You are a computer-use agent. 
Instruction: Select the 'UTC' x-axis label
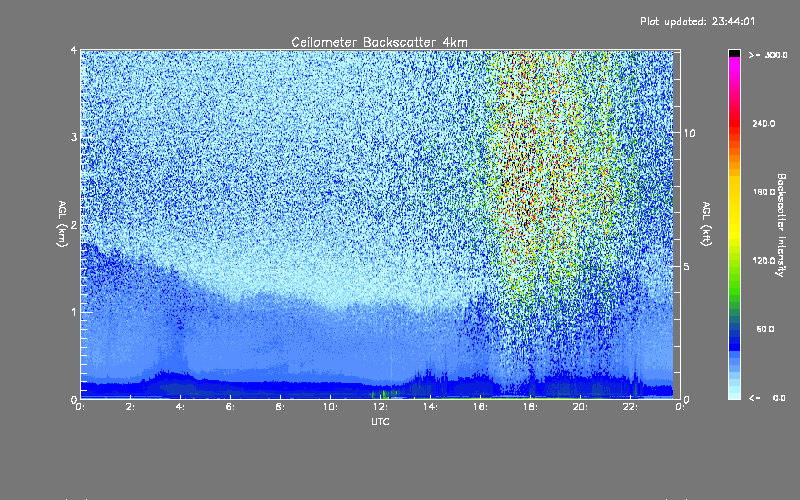coord(380,421)
